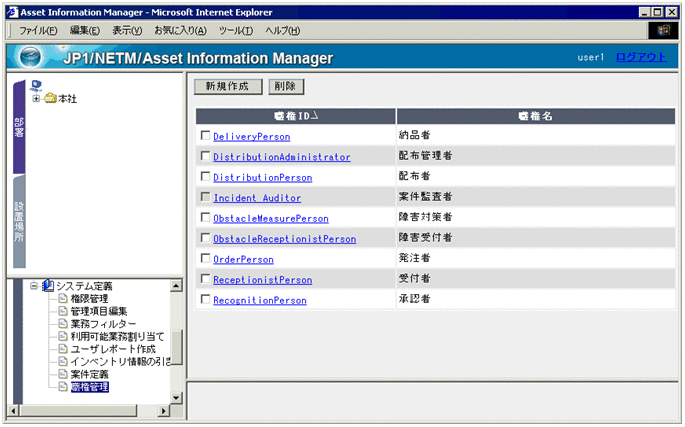The width and height of the screenshot is (685, 427).
Task: Select 利用可能業務割り当て in menu tree
Action: pyautogui.click(x=118, y=337)
